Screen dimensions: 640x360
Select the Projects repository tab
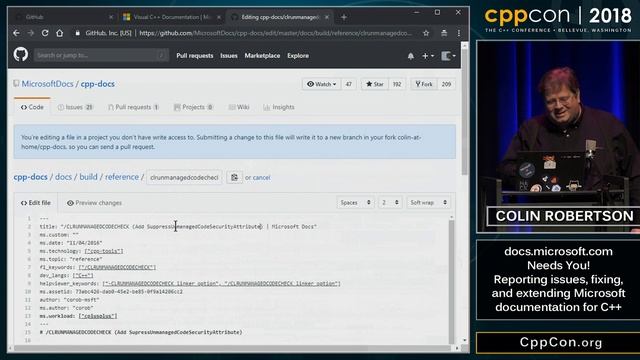[193, 107]
